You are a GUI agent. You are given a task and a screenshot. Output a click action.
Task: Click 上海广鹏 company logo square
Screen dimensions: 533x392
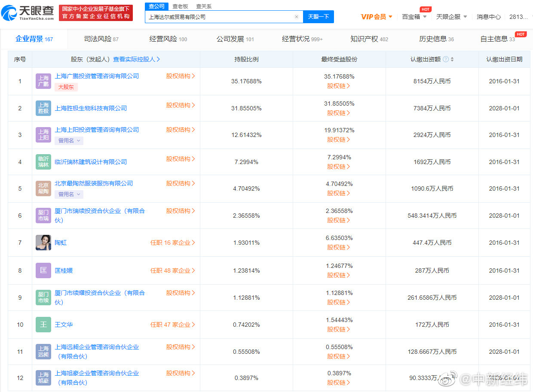pyautogui.click(x=43, y=81)
